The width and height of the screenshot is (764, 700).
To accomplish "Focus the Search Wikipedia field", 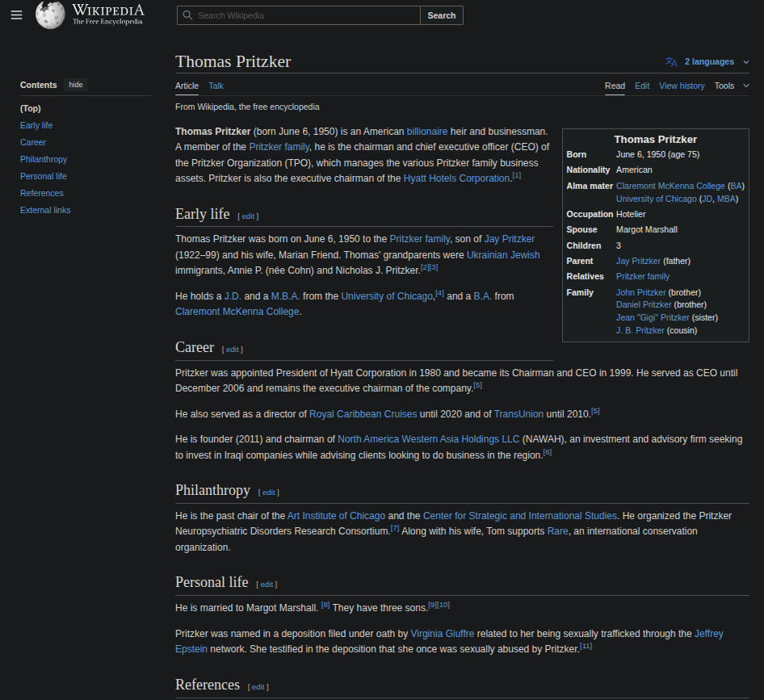I will pos(299,15).
